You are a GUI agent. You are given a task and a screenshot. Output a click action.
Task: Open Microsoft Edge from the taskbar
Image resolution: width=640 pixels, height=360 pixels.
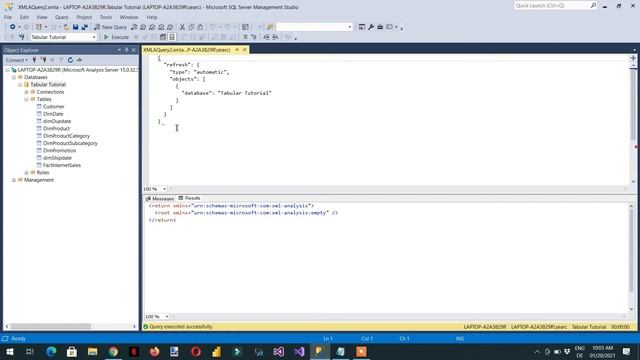pos(51,352)
